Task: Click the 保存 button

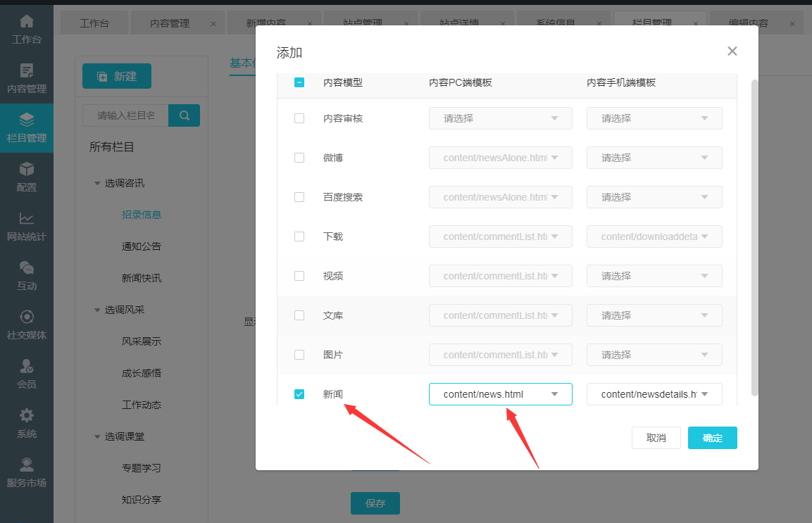Action: (375, 503)
